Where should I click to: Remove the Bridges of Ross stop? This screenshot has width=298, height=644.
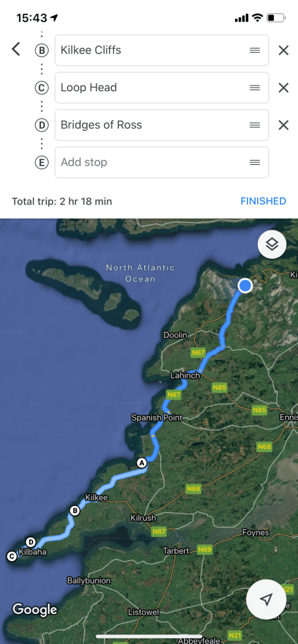[284, 125]
